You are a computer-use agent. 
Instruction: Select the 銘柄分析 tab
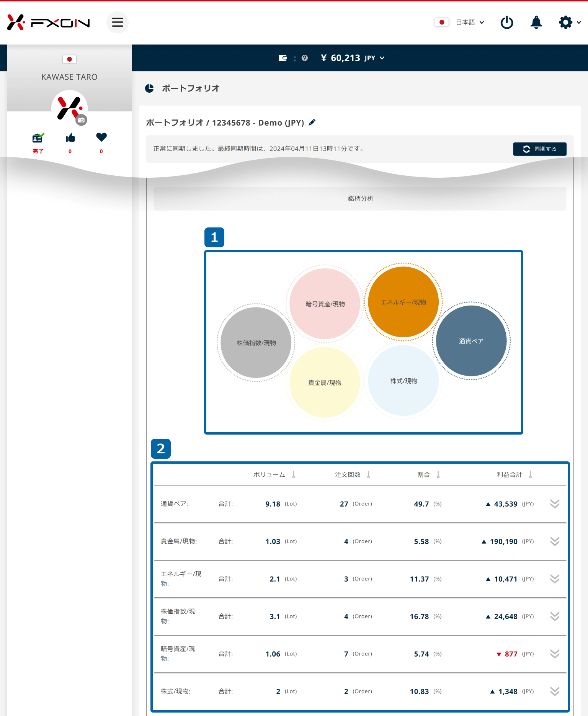360,198
